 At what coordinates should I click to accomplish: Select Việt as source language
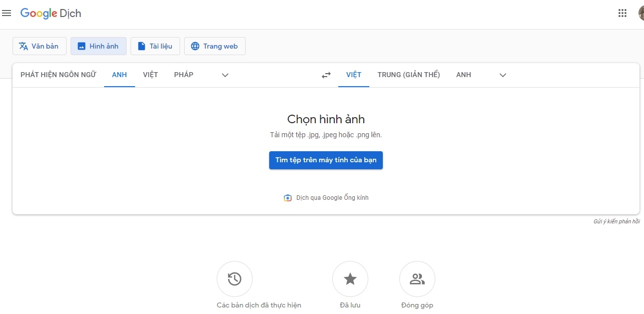pyautogui.click(x=151, y=75)
